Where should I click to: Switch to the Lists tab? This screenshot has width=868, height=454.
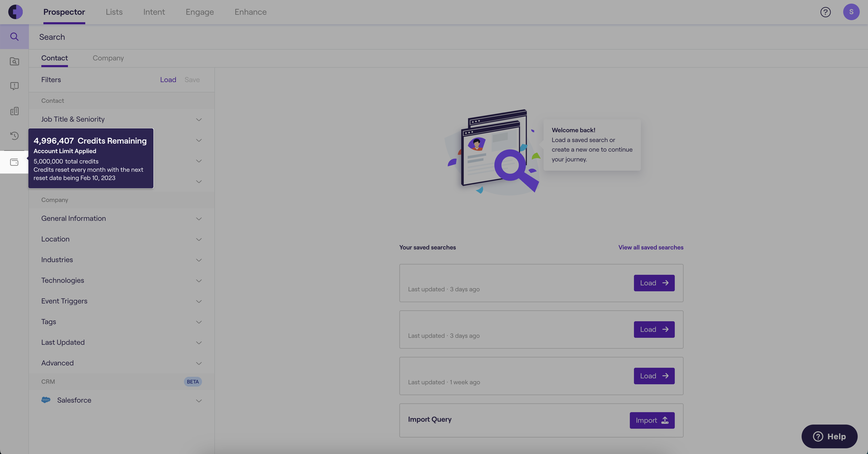pyautogui.click(x=114, y=12)
